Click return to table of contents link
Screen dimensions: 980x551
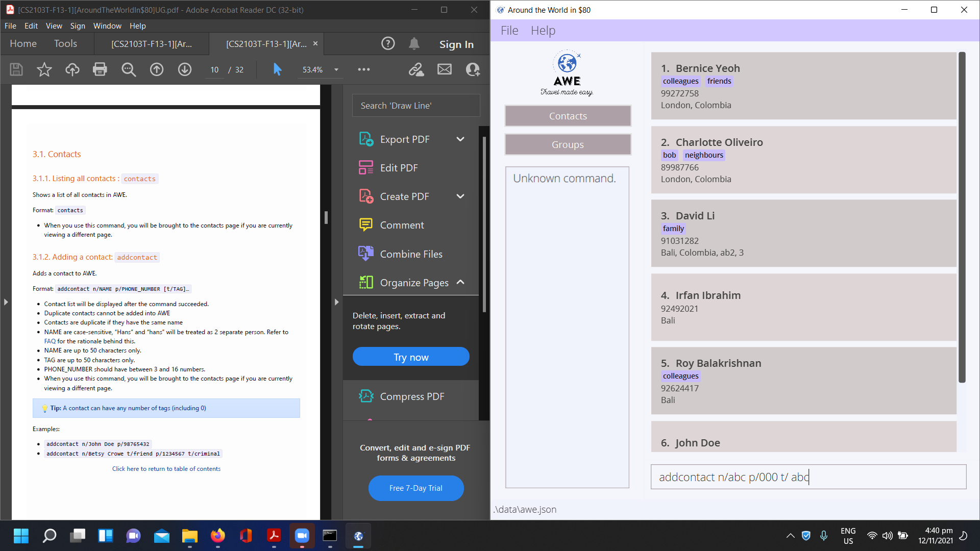click(166, 469)
